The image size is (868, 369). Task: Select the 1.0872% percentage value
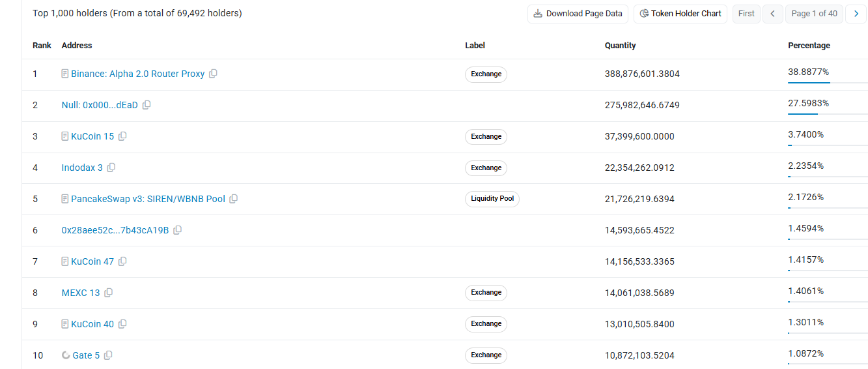[806, 354]
